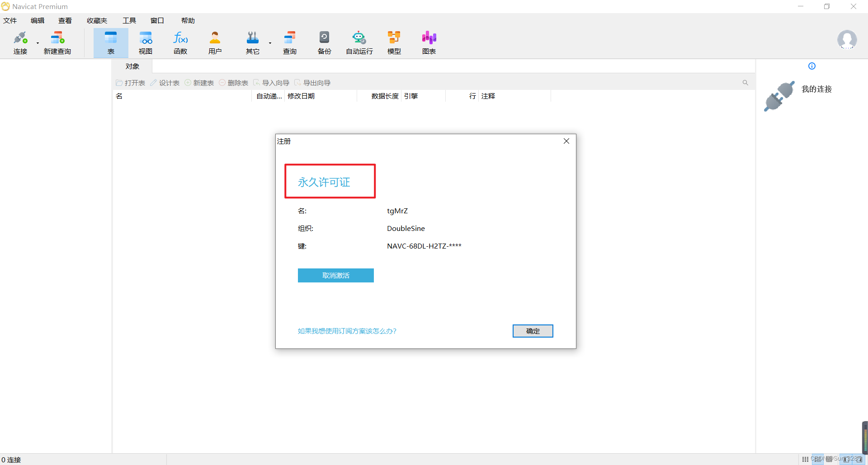This screenshot has width=868, height=465.
Task: Click the 永久许可证 heading
Action: [324, 182]
